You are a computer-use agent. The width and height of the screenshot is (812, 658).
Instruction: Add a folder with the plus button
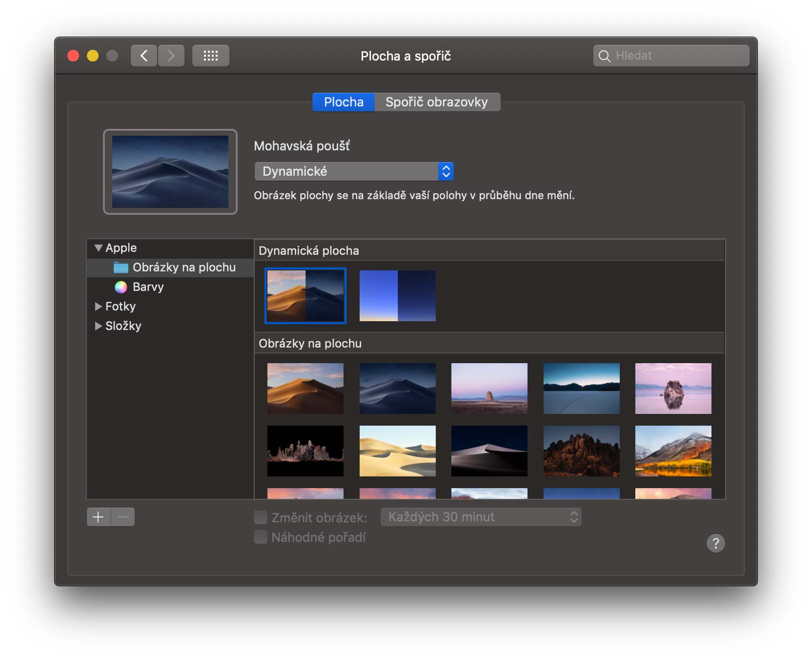pos(99,517)
